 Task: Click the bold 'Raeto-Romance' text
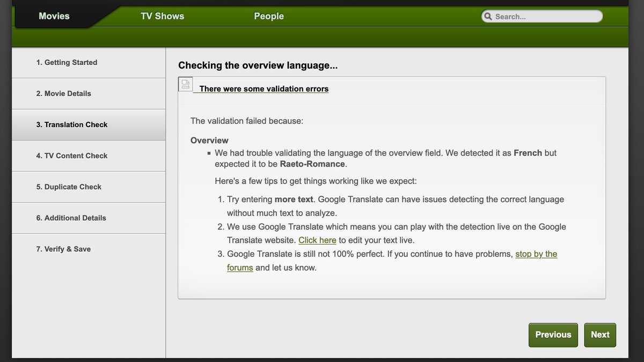(313, 164)
